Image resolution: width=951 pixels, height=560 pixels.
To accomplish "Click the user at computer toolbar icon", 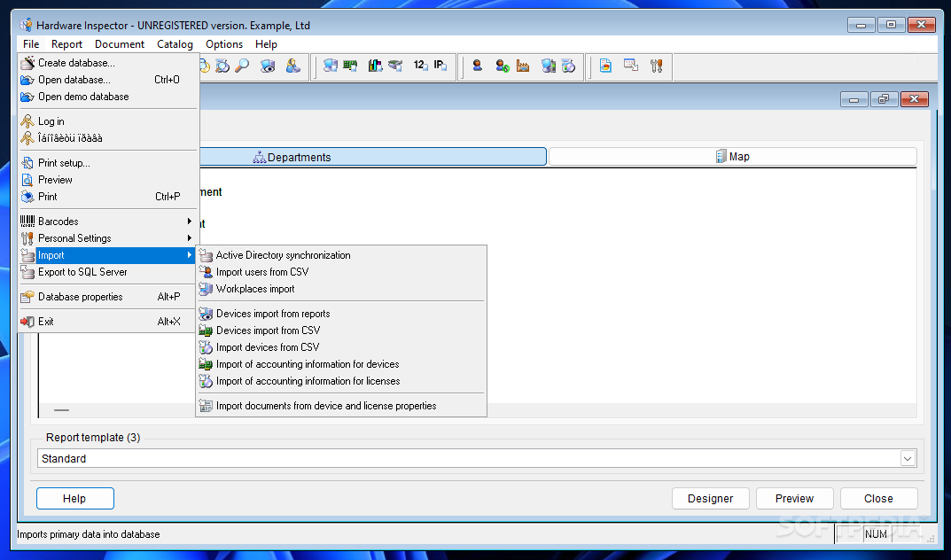I will [x=293, y=66].
